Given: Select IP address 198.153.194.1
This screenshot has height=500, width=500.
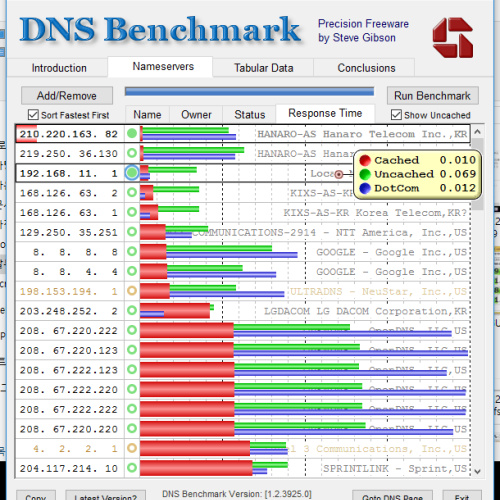Looking at the screenshot, I should pos(69,291).
